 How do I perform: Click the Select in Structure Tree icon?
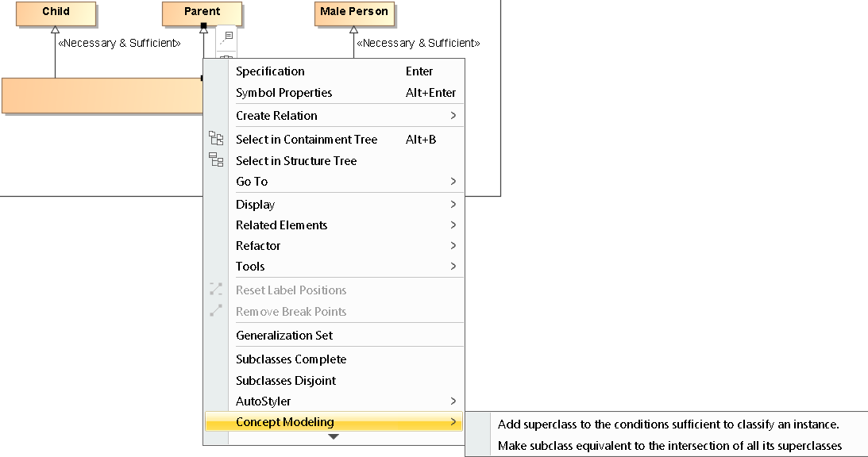pos(216,160)
